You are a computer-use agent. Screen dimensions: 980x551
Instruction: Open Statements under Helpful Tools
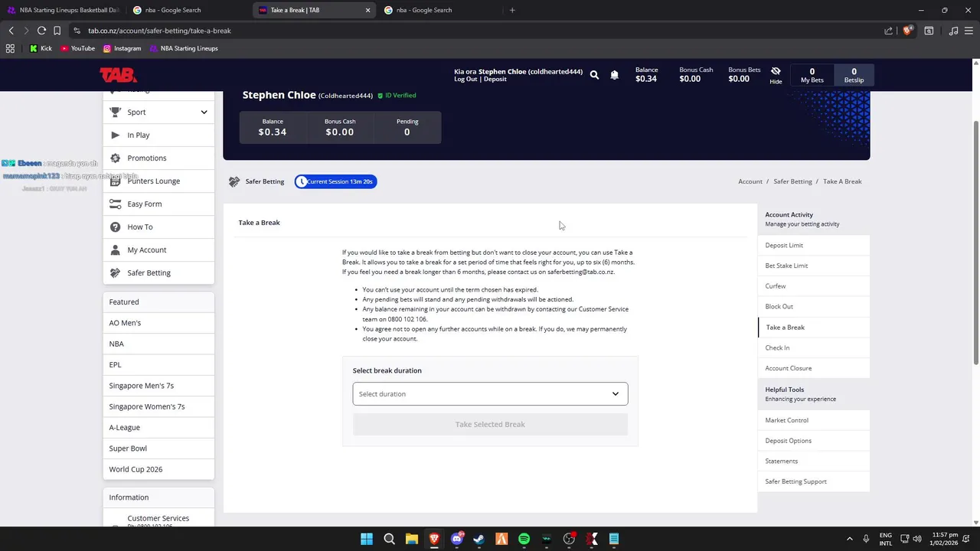click(814, 461)
